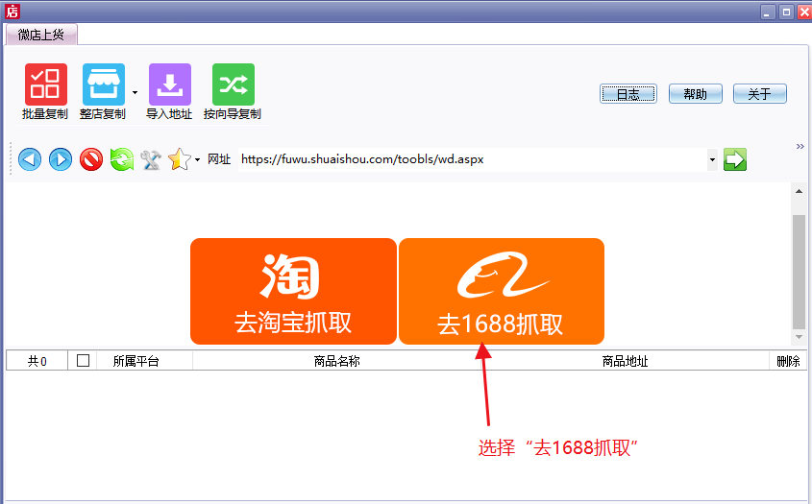Tick the select-all checkbox in the table header
812x504 pixels.
click(x=83, y=360)
